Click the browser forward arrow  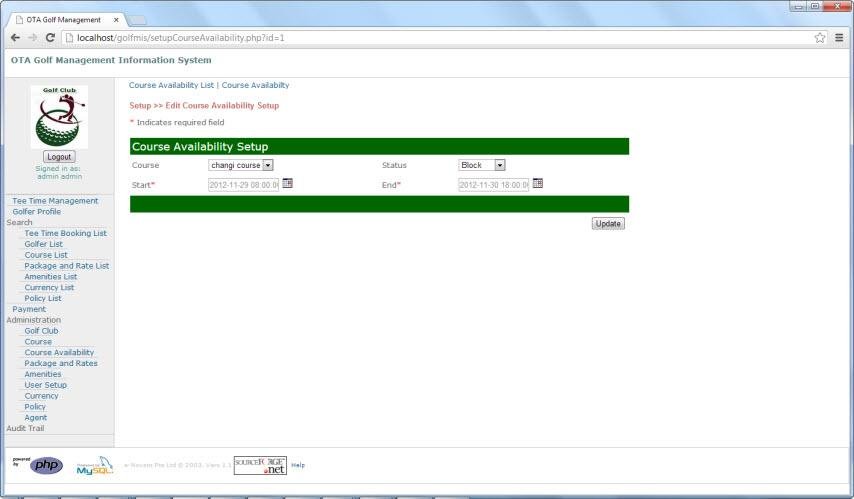tap(33, 38)
